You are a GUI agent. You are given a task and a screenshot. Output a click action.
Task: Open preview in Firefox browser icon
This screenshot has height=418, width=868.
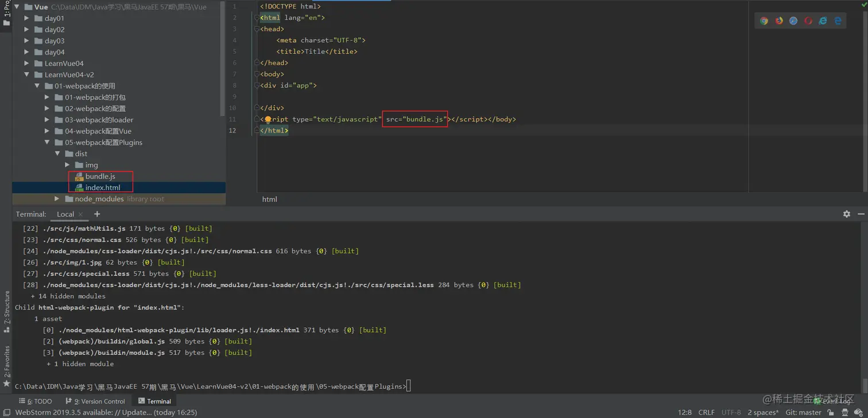[x=779, y=21]
